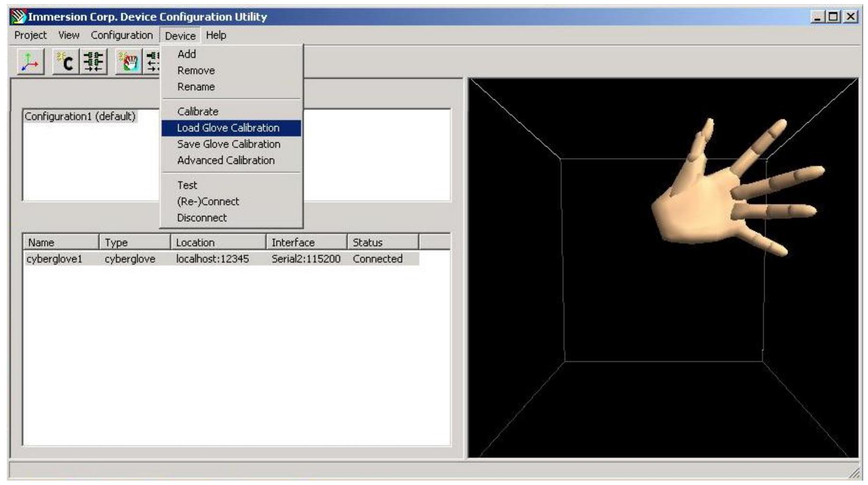Click the Interface column header
Viewport: 868px width, 485px height.
tap(307, 242)
